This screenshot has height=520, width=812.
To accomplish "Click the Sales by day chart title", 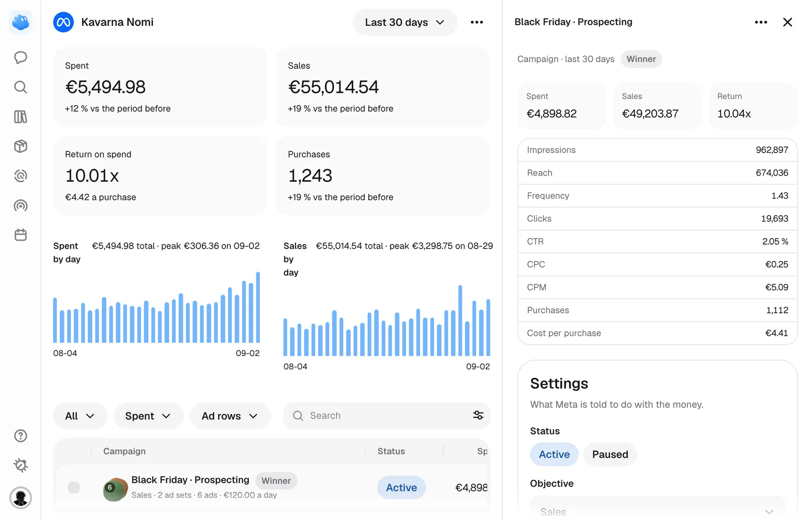I will (295, 259).
